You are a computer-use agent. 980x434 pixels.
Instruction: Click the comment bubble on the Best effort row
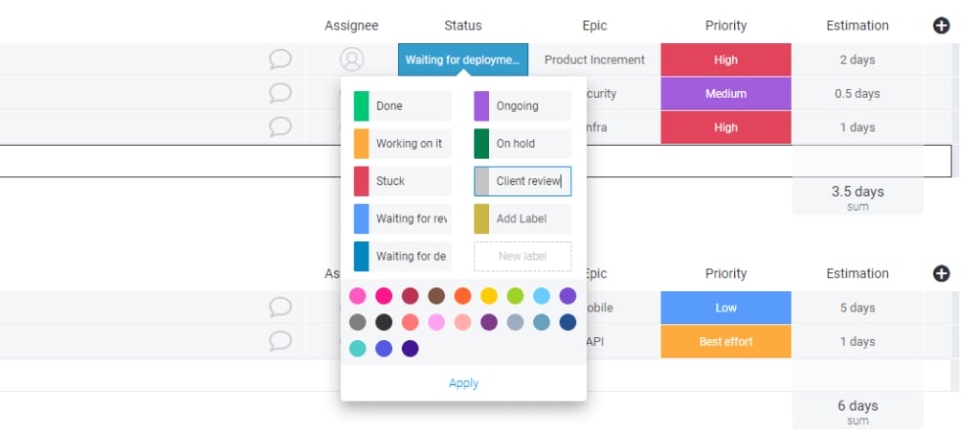[279, 341]
